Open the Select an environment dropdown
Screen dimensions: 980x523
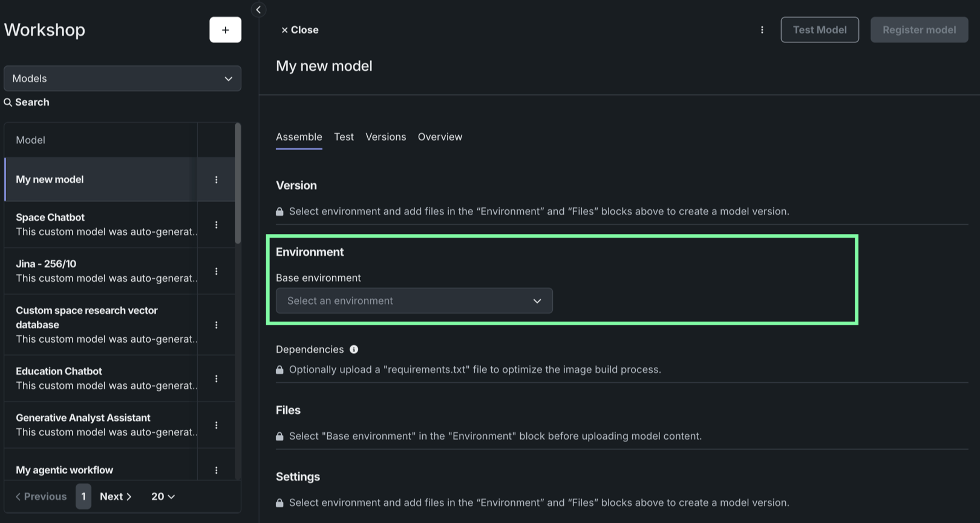coord(414,300)
